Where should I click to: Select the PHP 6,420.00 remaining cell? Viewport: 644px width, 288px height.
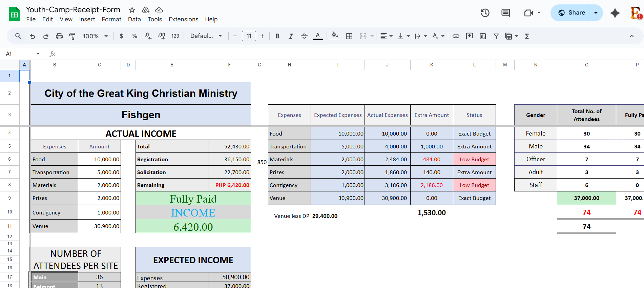coord(229,185)
